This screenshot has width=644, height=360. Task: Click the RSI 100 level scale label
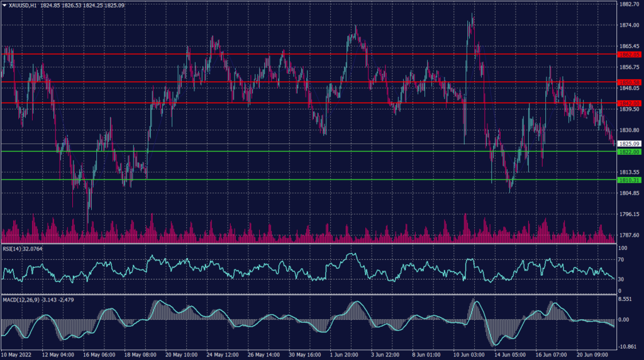[x=623, y=249]
